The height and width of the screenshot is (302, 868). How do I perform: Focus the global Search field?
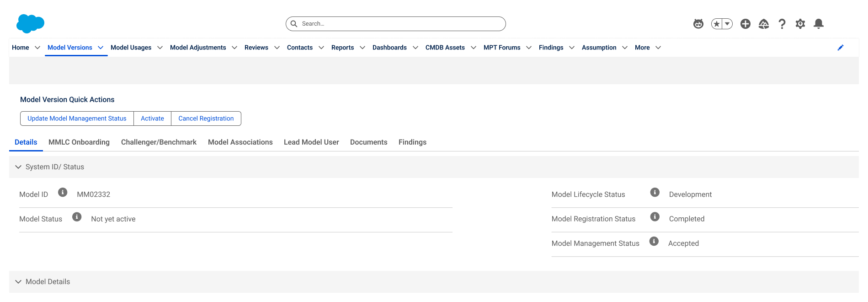pos(396,24)
